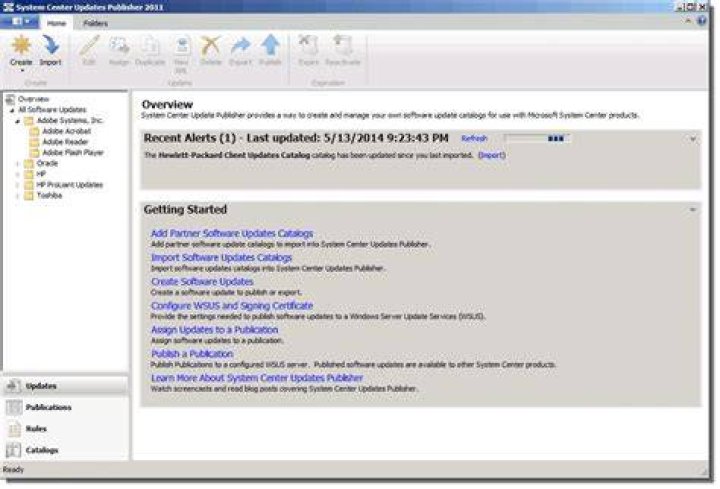This screenshot has width=720, height=489.
Task: Collapse the Getting Started section
Action: point(693,210)
